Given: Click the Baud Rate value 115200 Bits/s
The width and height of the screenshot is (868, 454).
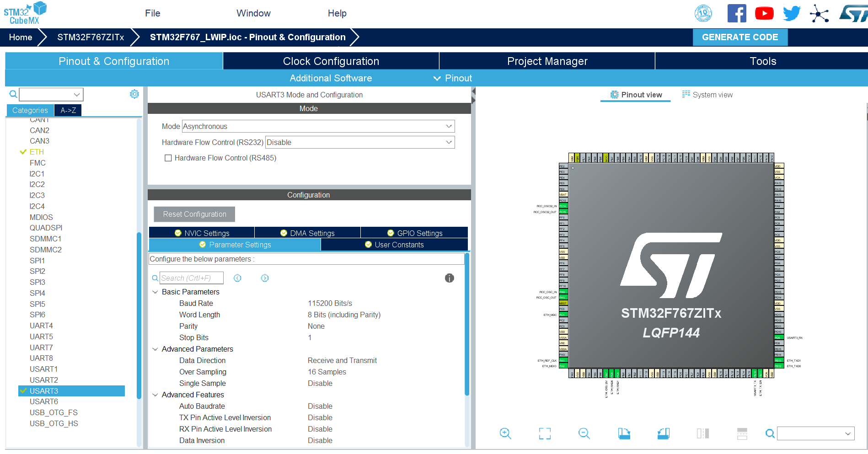Looking at the screenshot, I should (330, 303).
